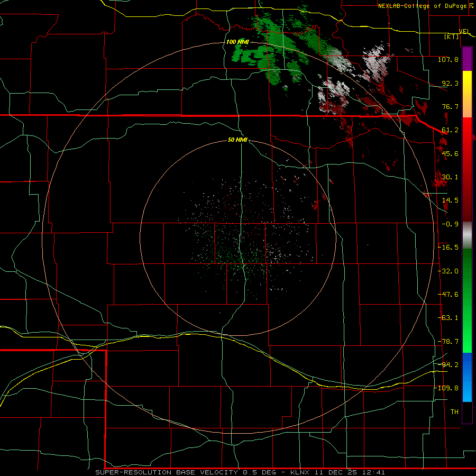Click the 76.7 velocity scale value
476x476 pixels.
tap(450, 106)
